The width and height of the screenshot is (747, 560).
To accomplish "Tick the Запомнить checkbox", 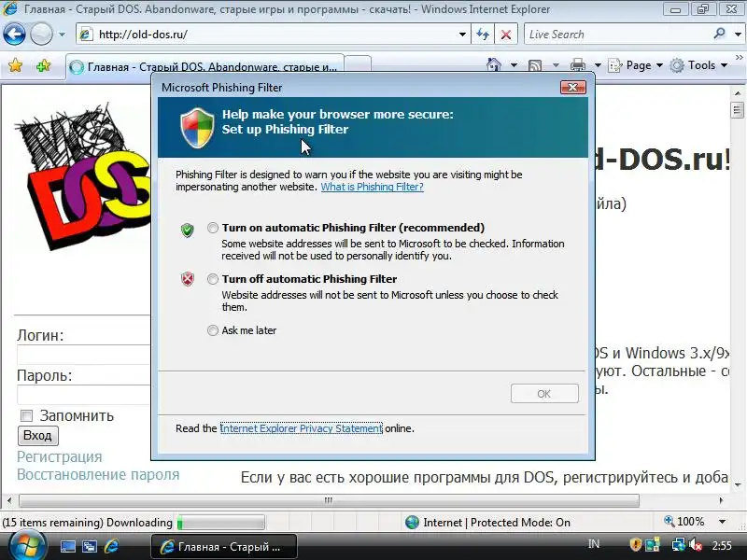I will pos(26,415).
